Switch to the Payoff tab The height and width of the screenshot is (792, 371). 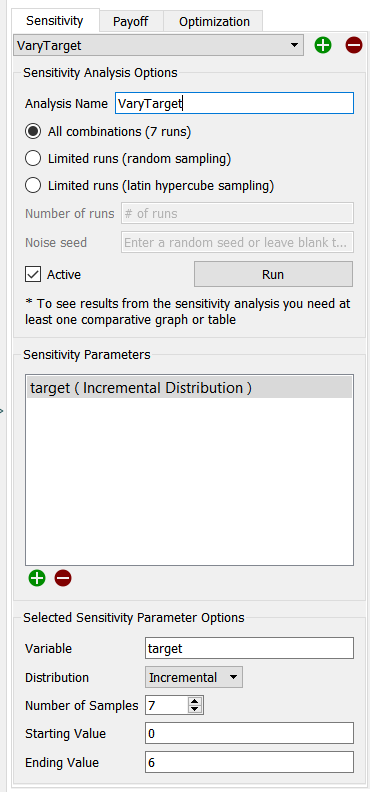click(x=131, y=22)
